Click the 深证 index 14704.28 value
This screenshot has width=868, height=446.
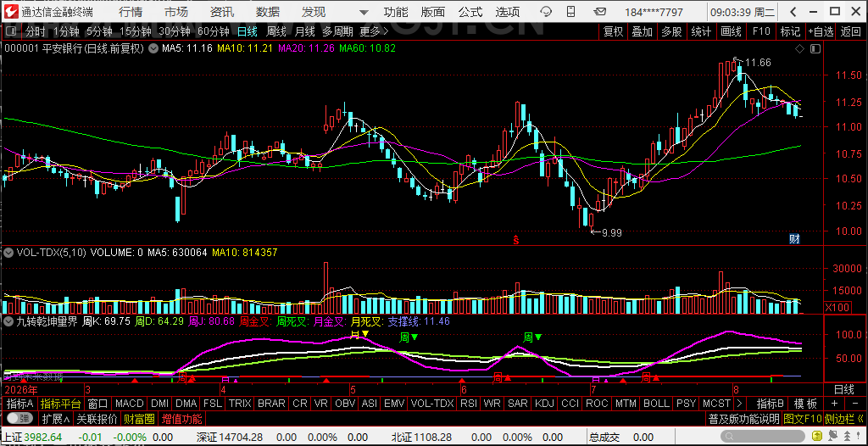[x=240, y=438]
